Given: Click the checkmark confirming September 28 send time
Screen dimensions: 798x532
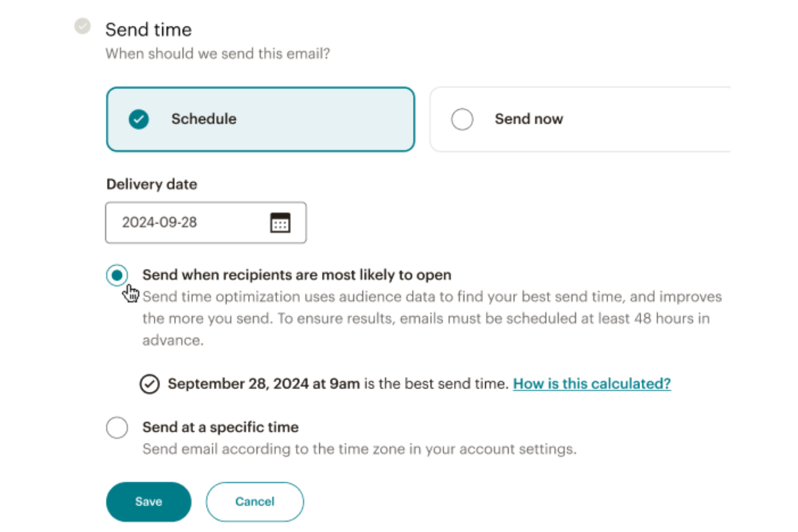Looking at the screenshot, I should pos(150,383).
